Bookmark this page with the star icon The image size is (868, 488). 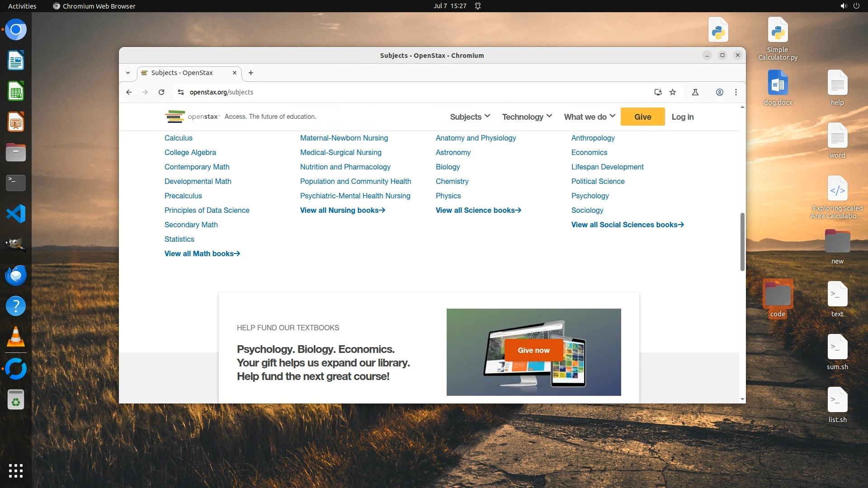(x=673, y=92)
